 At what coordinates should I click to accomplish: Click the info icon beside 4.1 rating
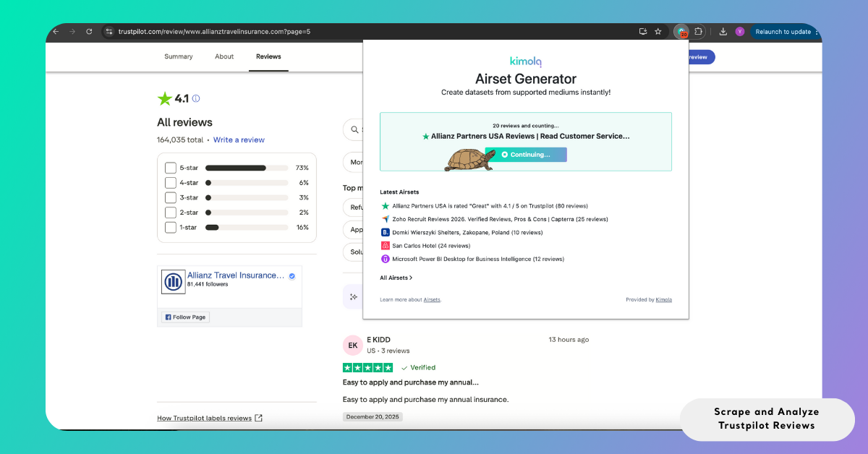(x=196, y=98)
